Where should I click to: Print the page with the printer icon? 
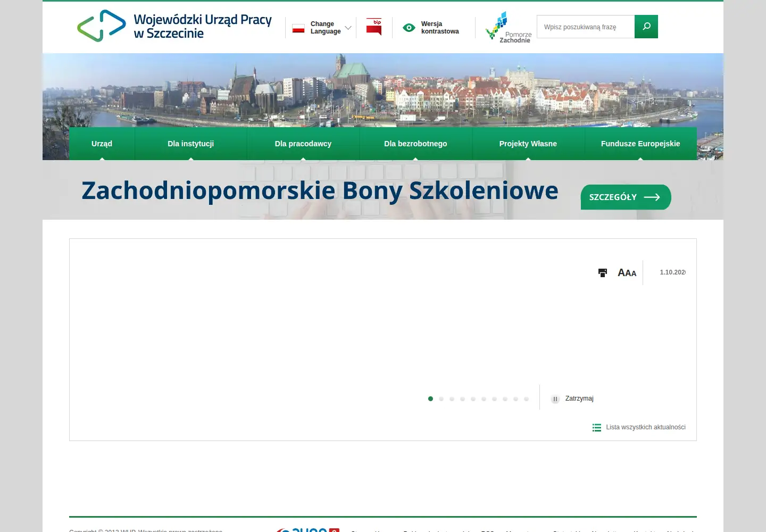coord(603,273)
